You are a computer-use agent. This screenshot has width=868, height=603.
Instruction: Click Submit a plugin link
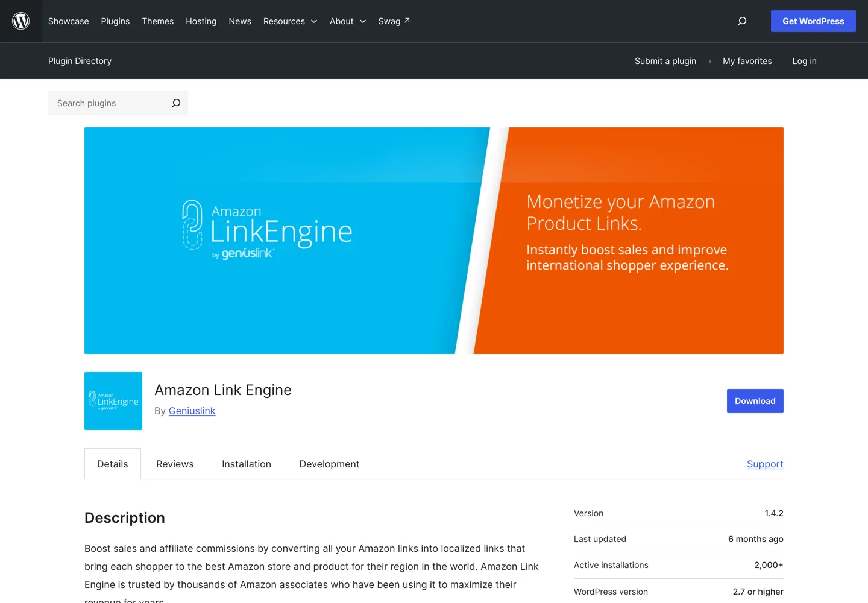(665, 61)
